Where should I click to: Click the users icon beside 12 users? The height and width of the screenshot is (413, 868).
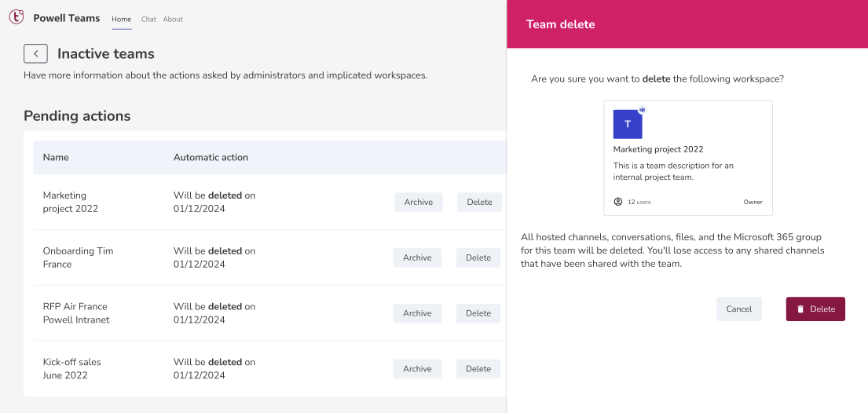(618, 202)
